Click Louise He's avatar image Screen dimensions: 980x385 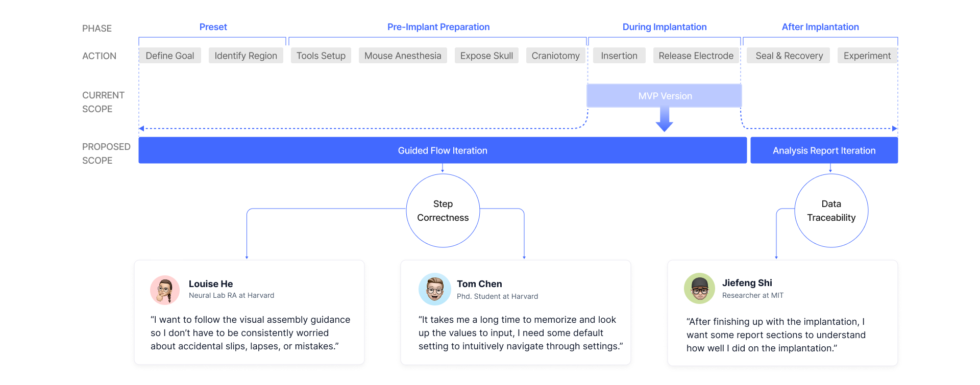coord(165,290)
